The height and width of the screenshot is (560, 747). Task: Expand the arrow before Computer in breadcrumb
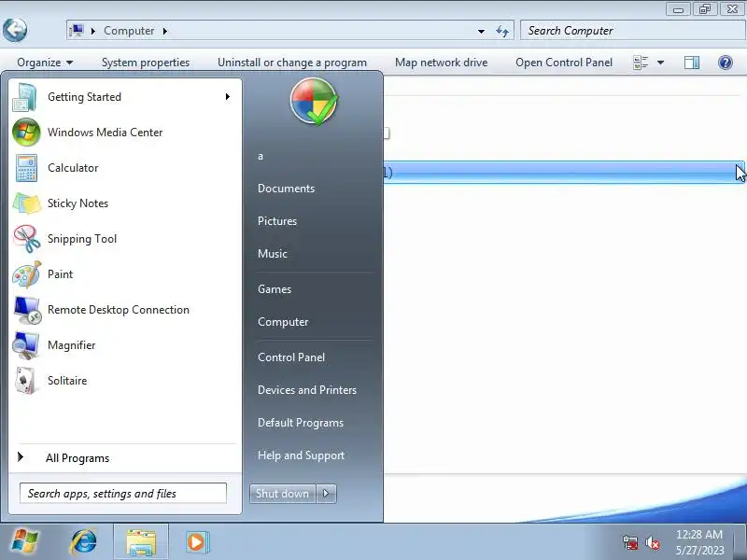(93, 31)
